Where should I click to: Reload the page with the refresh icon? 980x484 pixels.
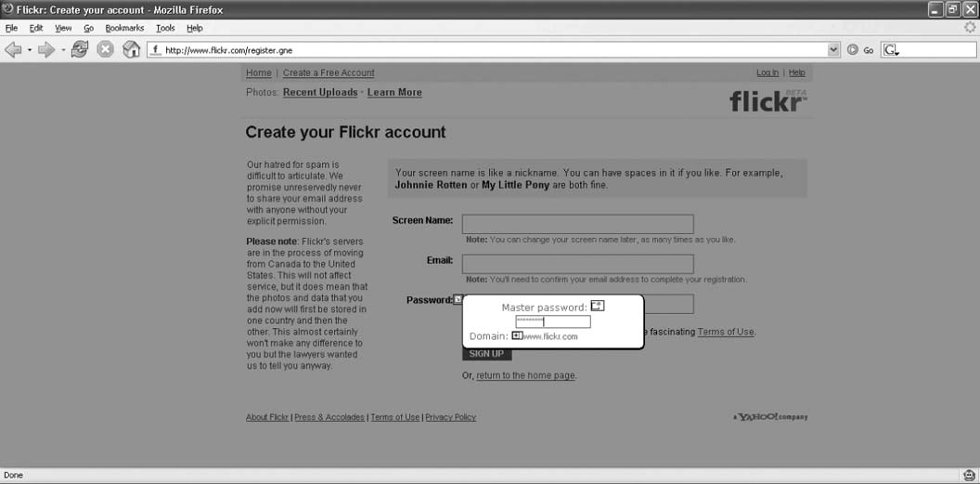click(80, 49)
